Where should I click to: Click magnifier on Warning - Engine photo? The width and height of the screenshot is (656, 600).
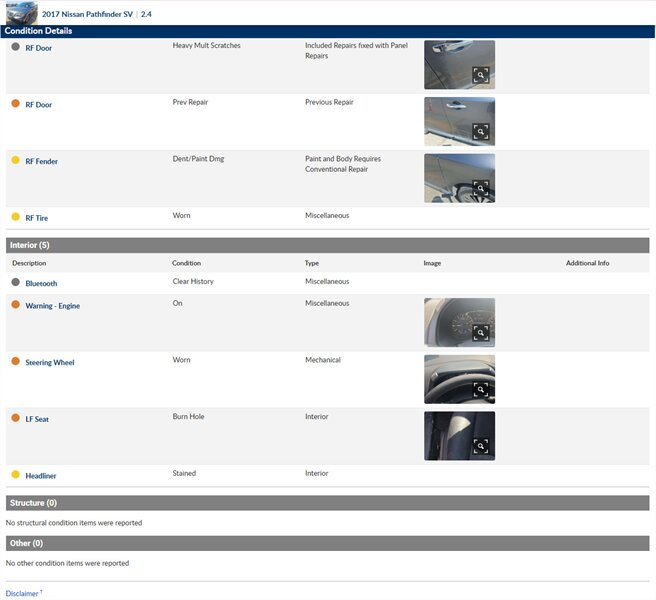click(x=480, y=333)
